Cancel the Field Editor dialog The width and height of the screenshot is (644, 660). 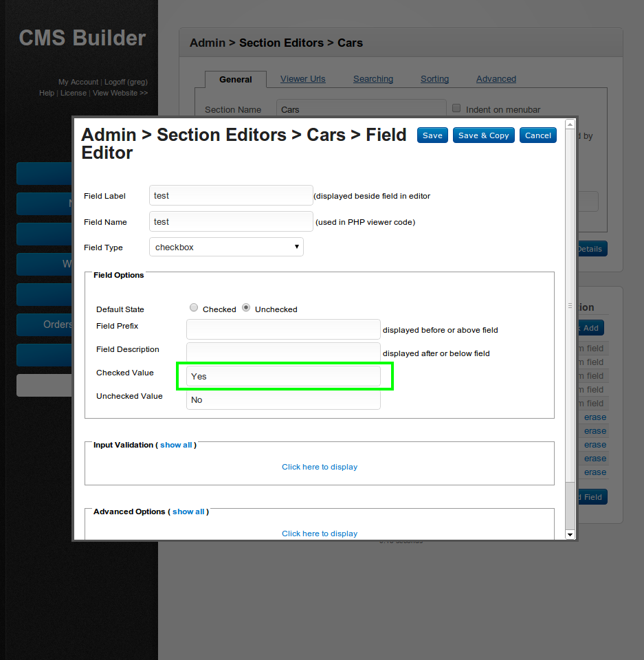pos(537,135)
